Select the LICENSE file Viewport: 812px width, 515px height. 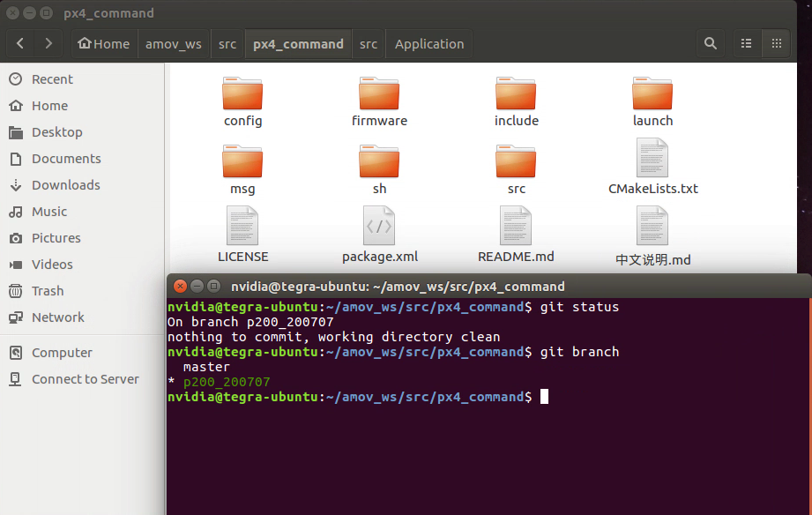coord(242,235)
